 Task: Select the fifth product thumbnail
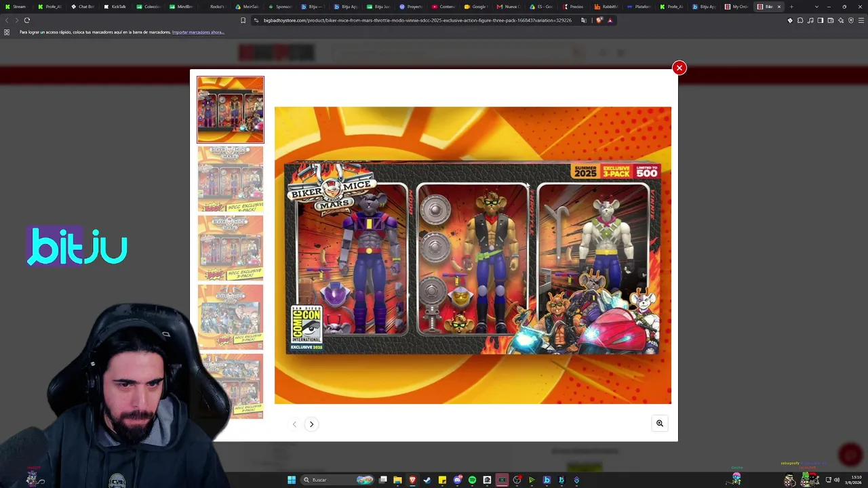[231, 386]
